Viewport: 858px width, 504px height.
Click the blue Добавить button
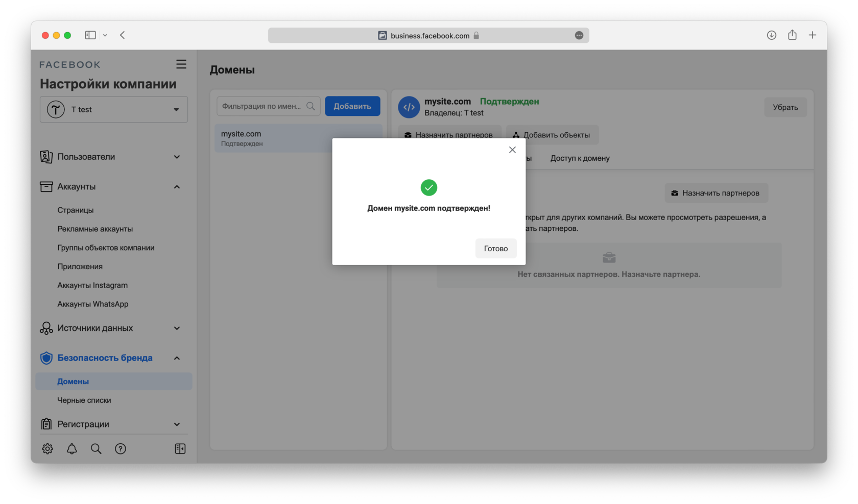tap(352, 106)
